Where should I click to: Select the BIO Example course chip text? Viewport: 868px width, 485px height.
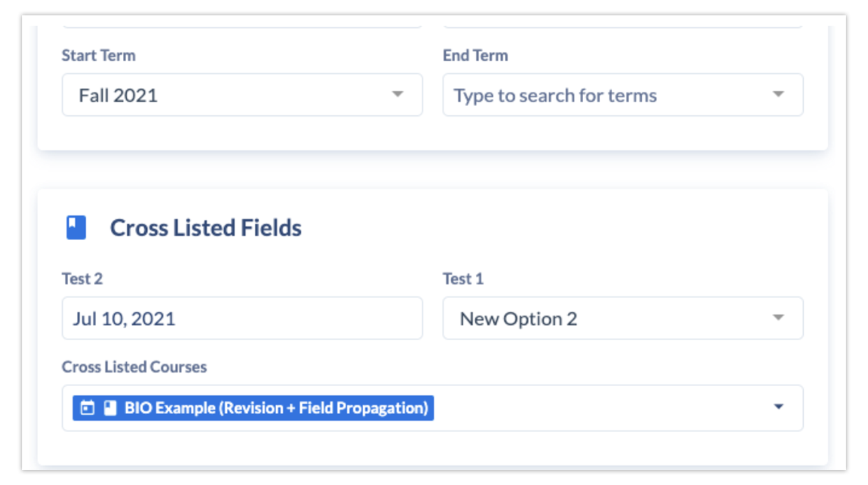pos(276,408)
